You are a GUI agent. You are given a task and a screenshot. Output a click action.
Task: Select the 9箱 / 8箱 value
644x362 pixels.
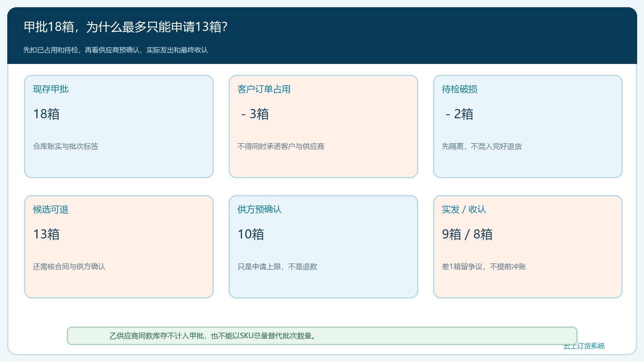pos(467,234)
